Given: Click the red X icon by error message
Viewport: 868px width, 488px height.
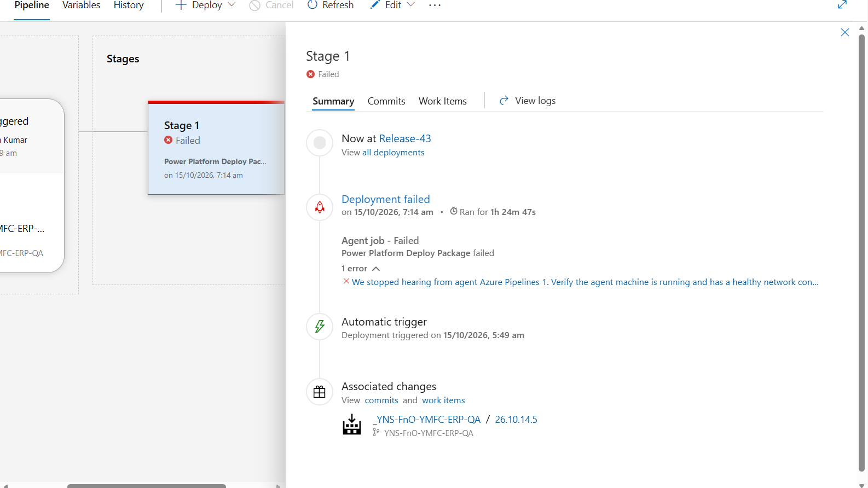Looking at the screenshot, I should click(x=346, y=281).
